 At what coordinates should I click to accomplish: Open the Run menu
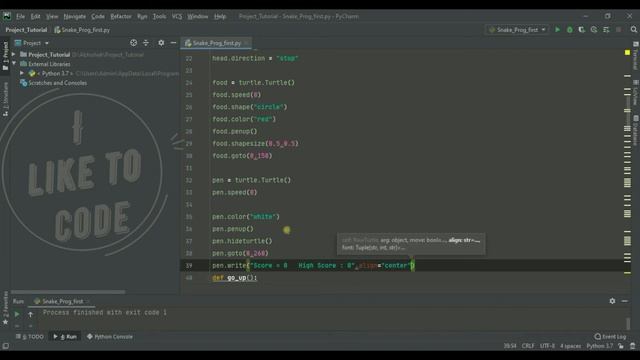tap(142, 16)
